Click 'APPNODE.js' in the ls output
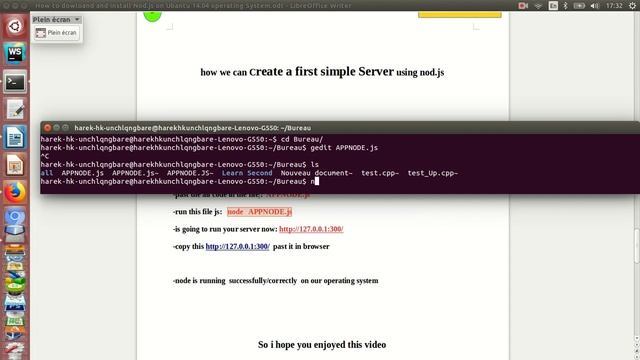This screenshot has height=360, width=640. tap(82, 173)
